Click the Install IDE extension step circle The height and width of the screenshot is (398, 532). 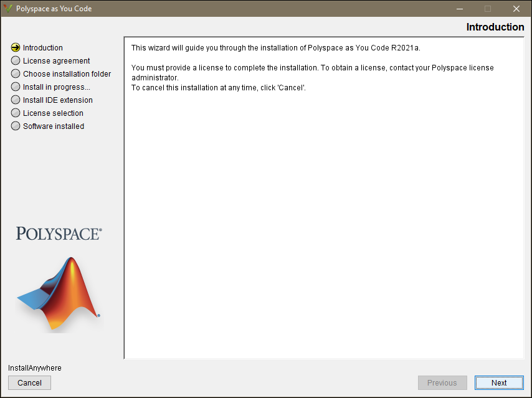coord(14,100)
